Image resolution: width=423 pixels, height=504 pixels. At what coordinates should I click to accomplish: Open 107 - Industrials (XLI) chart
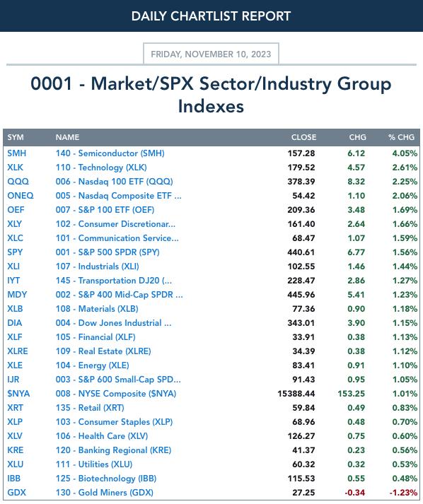(97, 266)
